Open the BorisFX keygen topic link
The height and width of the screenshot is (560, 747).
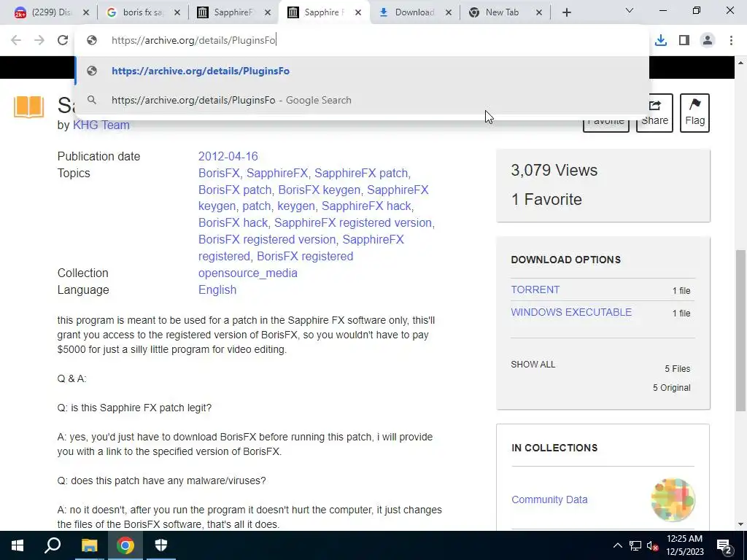click(320, 190)
